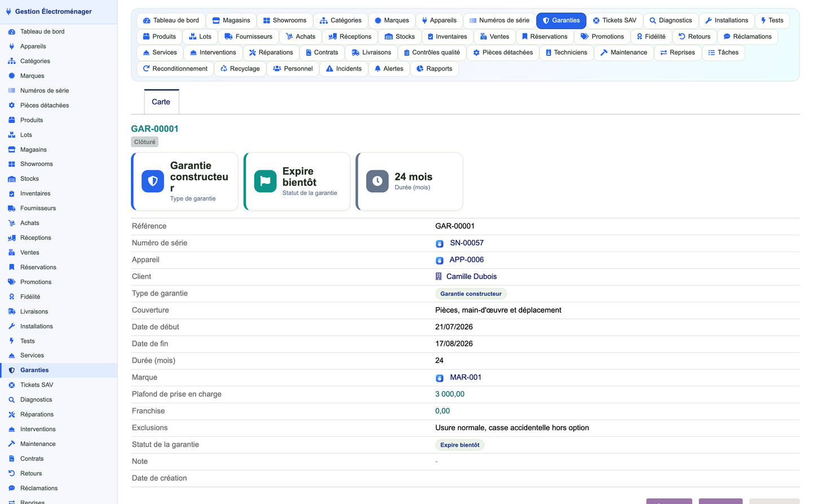Image resolution: width=815 pixels, height=504 pixels.
Task: Switch to the Pièces détachées top tab
Action: click(x=503, y=52)
